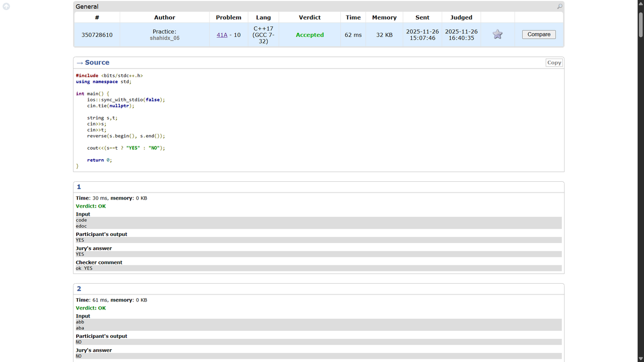Click the magnifier icon in General header
The image size is (644, 362).
tap(559, 6)
